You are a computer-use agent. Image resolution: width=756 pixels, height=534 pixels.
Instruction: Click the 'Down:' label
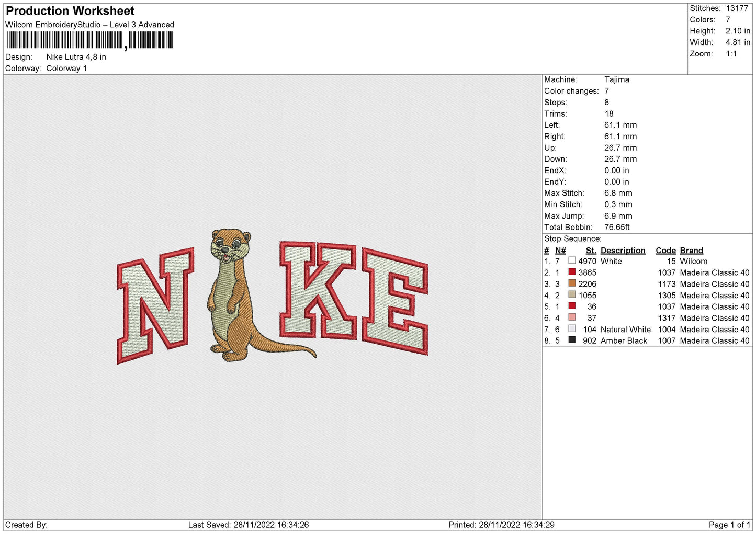click(x=556, y=159)
